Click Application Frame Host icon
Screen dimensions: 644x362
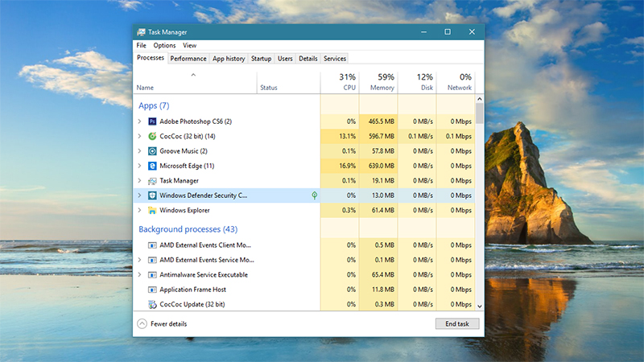pos(152,290)
